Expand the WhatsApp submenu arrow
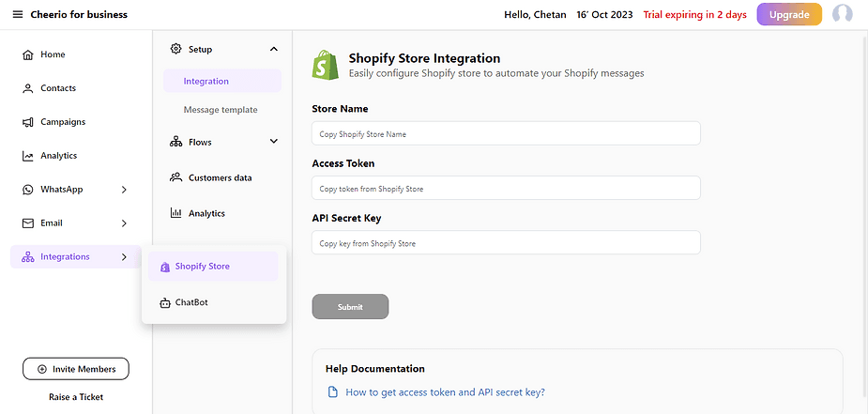The width and height of the screenshot is (868, 414). pos(124,190)
